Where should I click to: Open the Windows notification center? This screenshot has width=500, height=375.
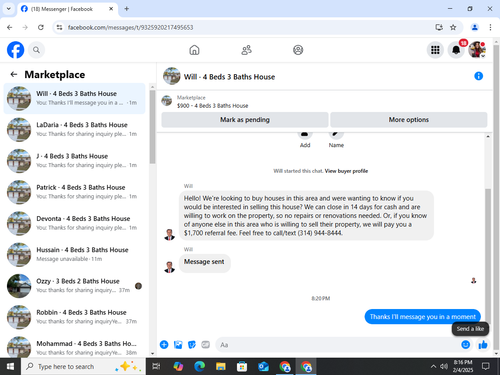pyautogui.click(x=486, y=367)
